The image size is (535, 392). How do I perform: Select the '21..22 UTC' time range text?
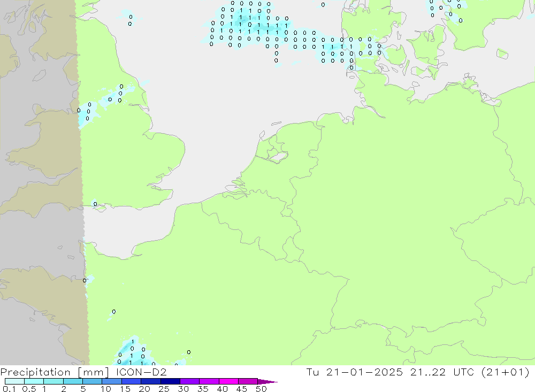[442, 372]
